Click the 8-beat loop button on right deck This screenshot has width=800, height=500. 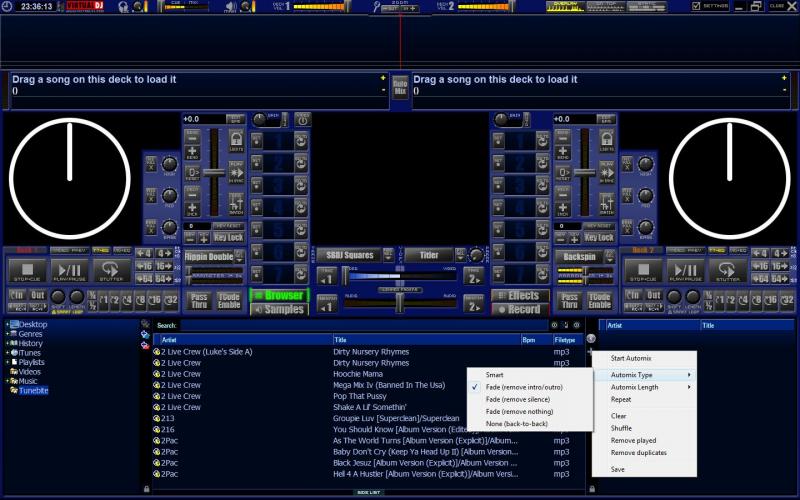pos(757,301)
